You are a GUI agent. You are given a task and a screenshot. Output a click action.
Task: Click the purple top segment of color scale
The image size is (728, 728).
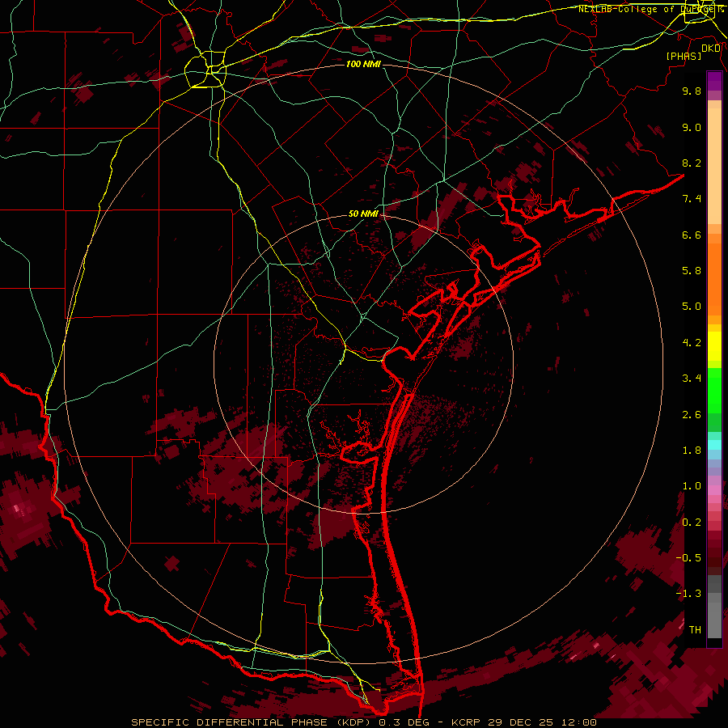(x=714, y=81)
